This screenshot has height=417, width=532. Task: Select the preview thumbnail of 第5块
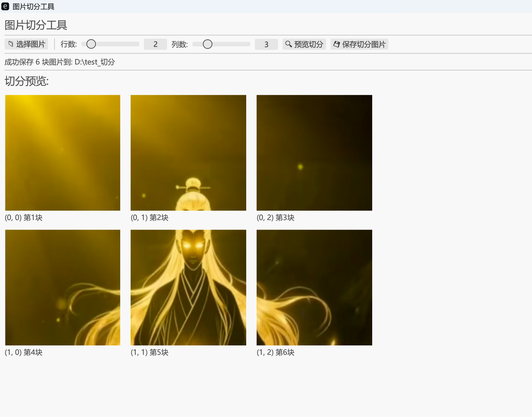188,287
